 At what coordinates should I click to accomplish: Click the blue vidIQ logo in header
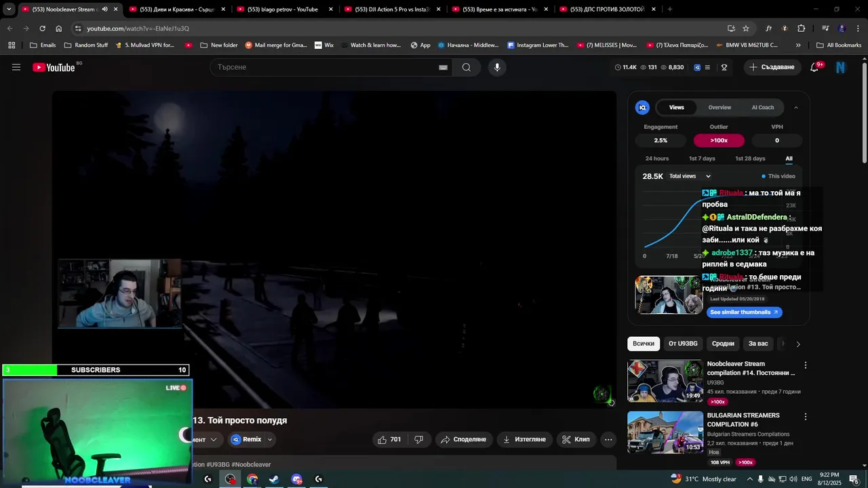(698, 67)
